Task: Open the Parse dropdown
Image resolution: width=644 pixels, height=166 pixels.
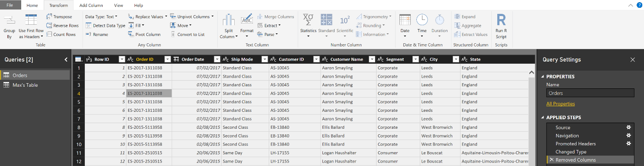Action: (267, 34)
